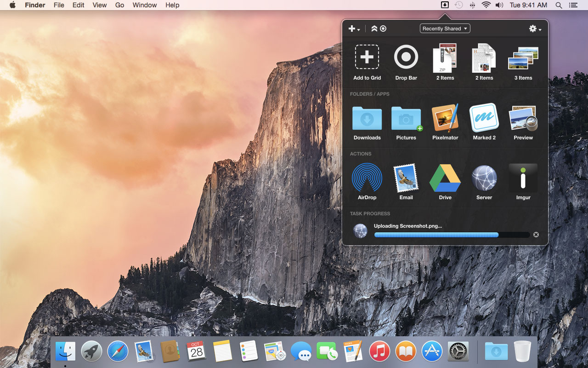Screen dimensions: 588x368
Task: Open the Help menu
Action: coord(172,5)
